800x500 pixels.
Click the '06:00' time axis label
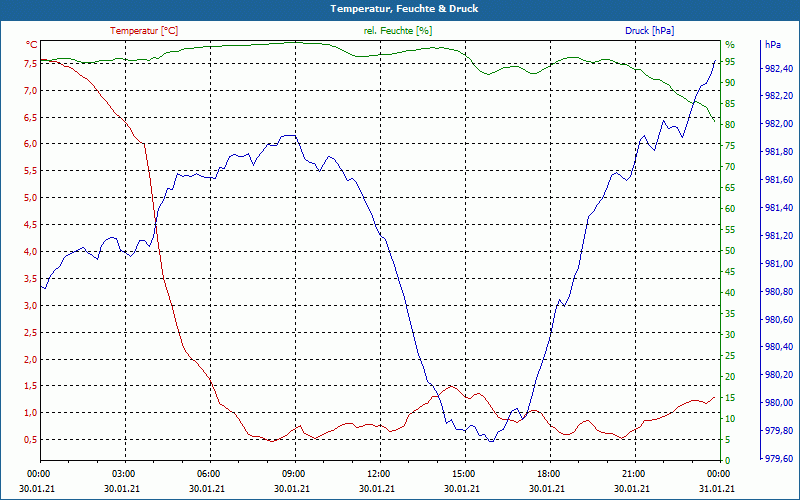click(x=208, y=474)
